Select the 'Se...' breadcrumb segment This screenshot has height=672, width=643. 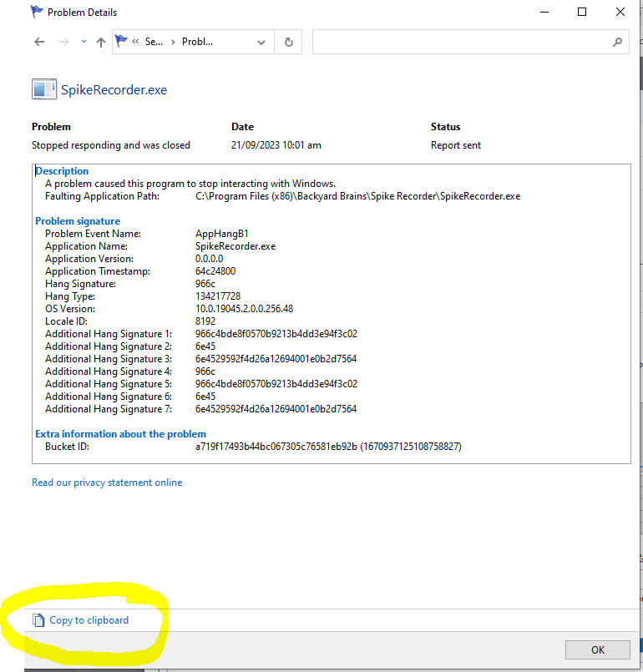(154, 42)
